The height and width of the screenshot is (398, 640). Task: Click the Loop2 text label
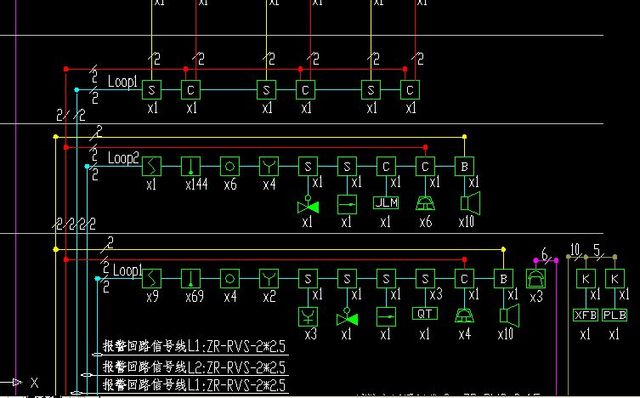click(123, 158)
